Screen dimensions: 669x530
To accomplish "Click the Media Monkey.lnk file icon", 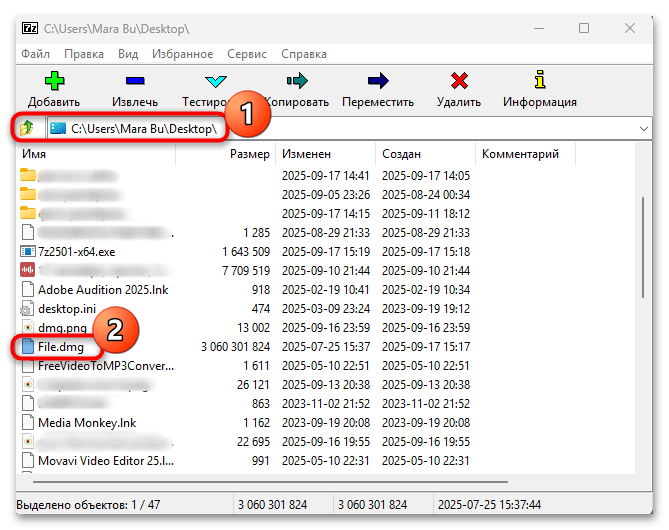I will coord(28,422).
